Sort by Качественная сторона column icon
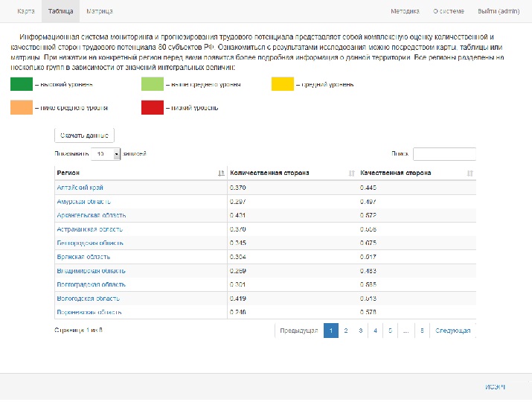The image size is (532, 402). (470, 173)
